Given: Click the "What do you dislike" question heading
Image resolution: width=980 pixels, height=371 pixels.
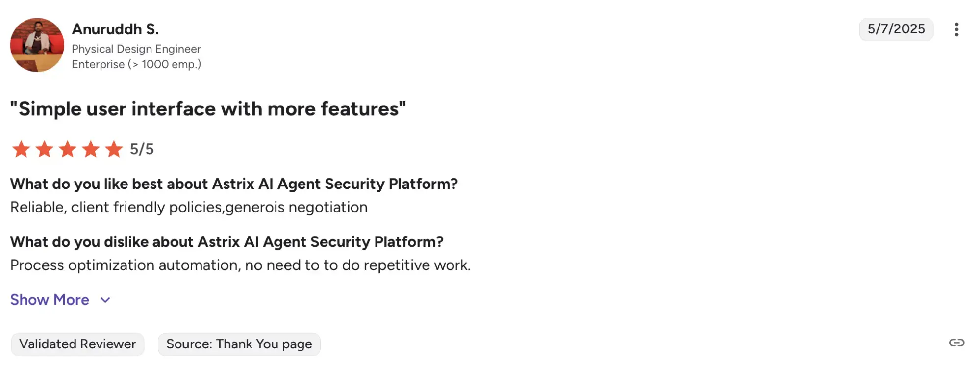Looking at the screenshot, I should coord(226,242).
